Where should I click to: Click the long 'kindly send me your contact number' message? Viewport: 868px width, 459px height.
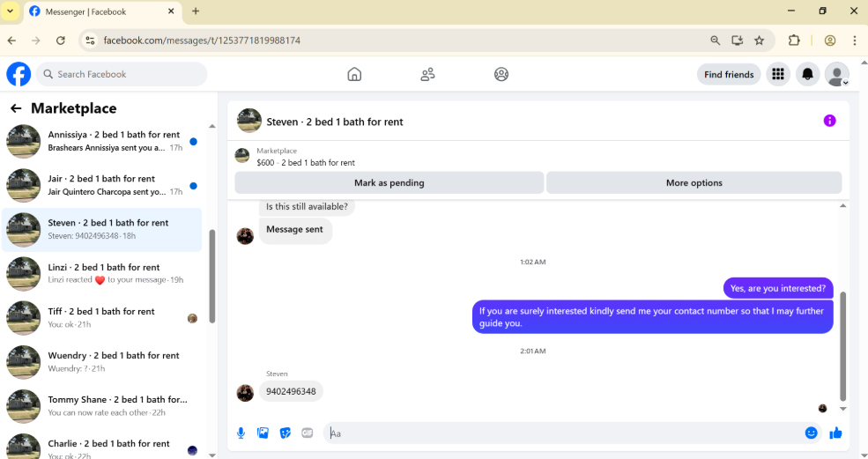(x=652, y=317)
